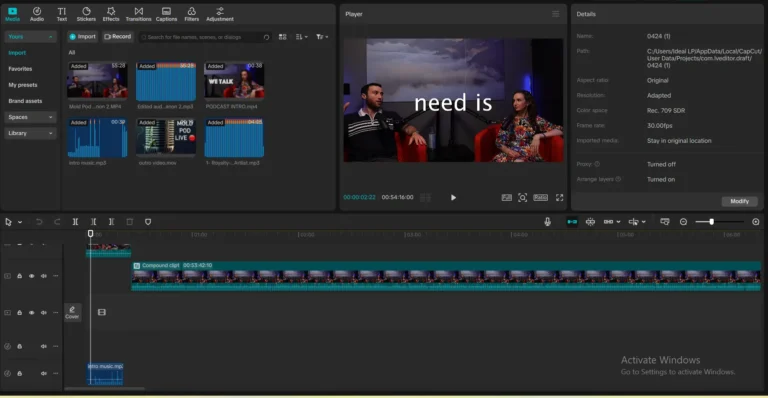Click the zoom-to-fit icon at the timeline toolbar end
This screenshot has height=398, width=768.
pyautogui.click(x=756, y=222)
